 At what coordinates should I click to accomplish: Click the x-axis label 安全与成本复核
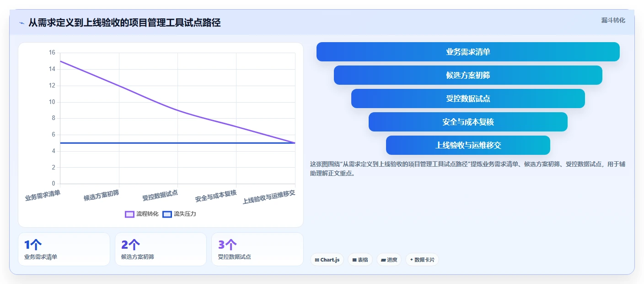click(216, 196)
